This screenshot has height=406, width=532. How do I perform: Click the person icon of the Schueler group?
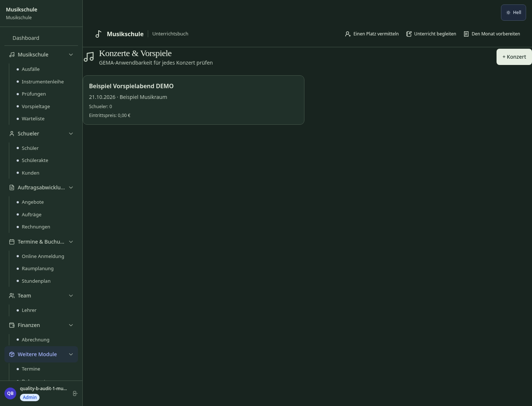pos(12,134)
